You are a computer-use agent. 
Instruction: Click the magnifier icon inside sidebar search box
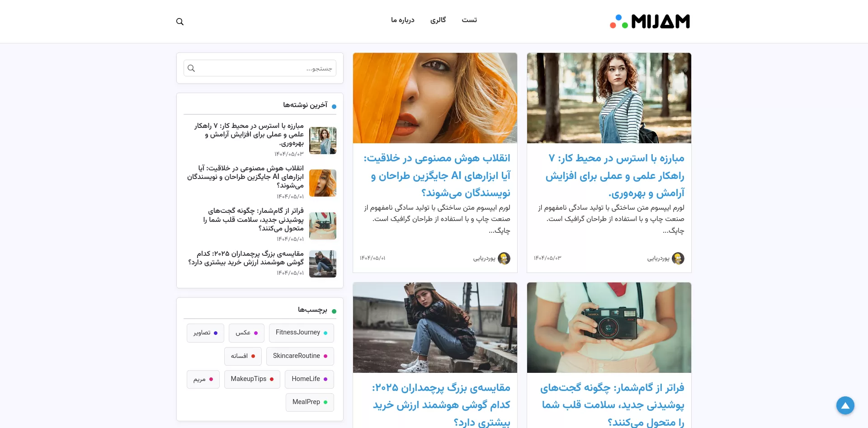click(x=191, y=68)
